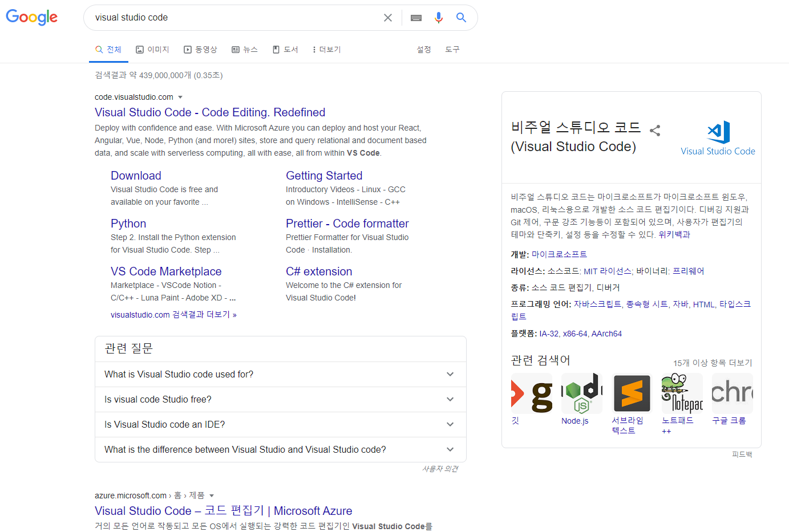Open the VS Code Marketplace sitelink

tap(166, 271)
